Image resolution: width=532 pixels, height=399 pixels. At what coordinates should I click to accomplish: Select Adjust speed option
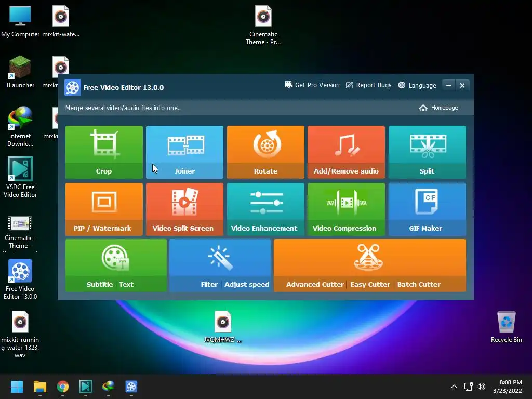[247, 284]
